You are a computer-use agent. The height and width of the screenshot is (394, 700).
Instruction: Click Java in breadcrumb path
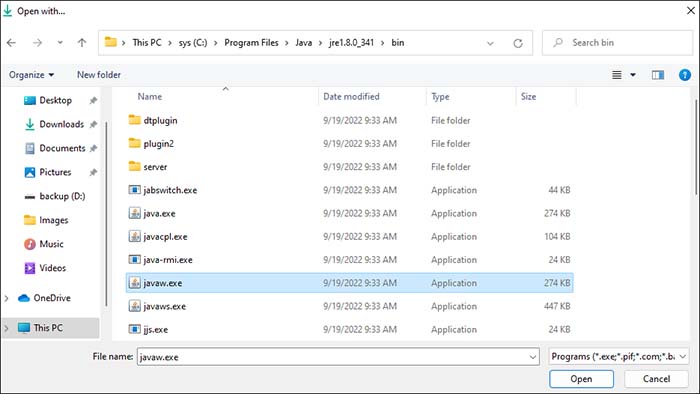304,43
